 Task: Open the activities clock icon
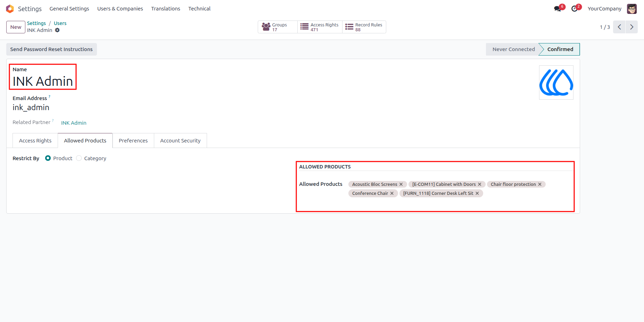575,9
